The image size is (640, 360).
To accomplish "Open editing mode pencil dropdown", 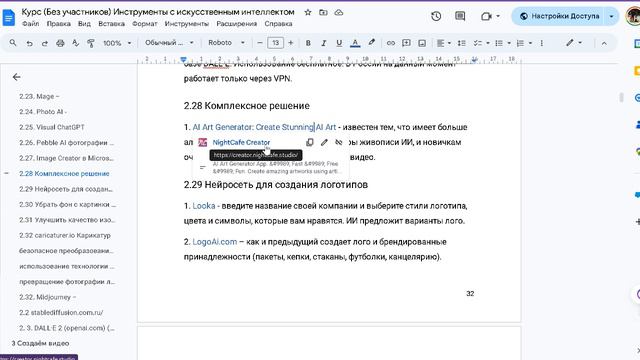I will tap(574, 43).
